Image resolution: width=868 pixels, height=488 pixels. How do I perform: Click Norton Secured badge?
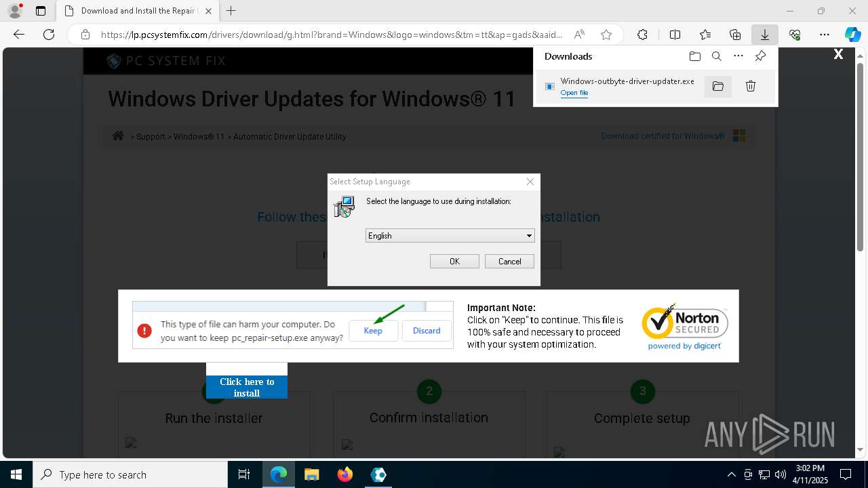tap(685, 327)
